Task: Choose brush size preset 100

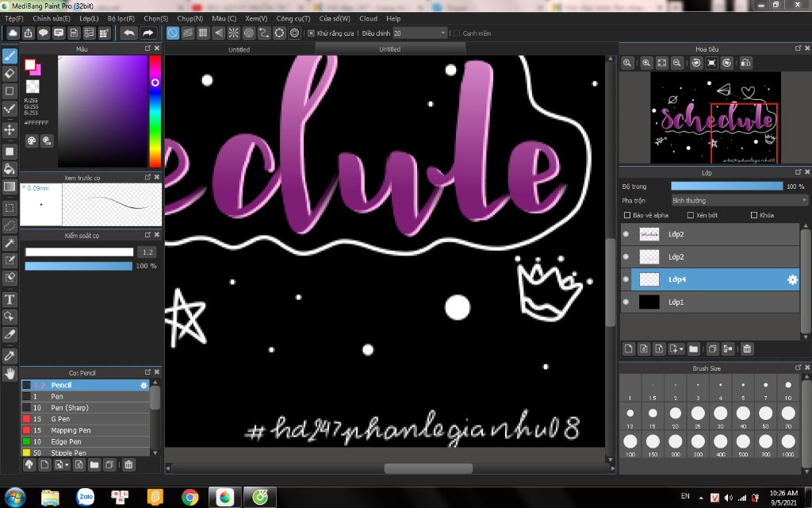Action: (x=630, y=444)
